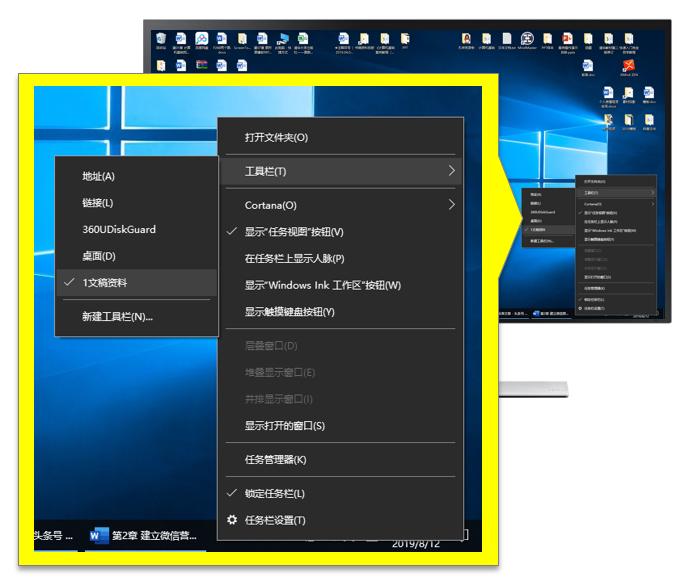Select 显示"Windows Ink 工作区"按钮(W)
The image size is (687, 588).
click(x=340, y=285)
